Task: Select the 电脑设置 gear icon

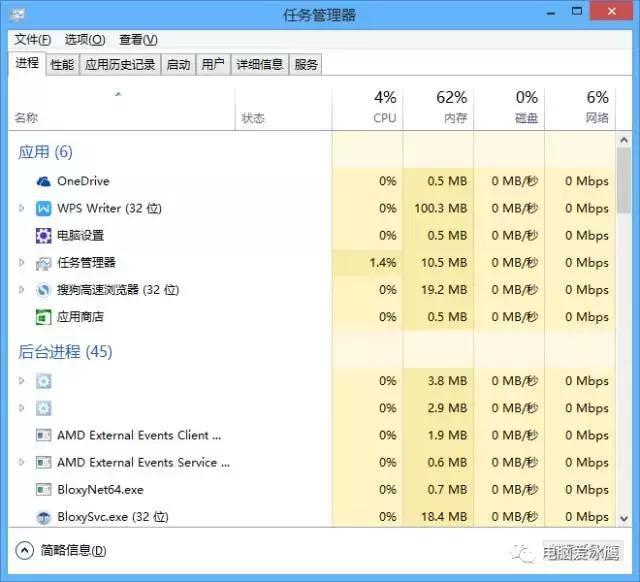Action: pyautogui.click(x=43, y=236)
